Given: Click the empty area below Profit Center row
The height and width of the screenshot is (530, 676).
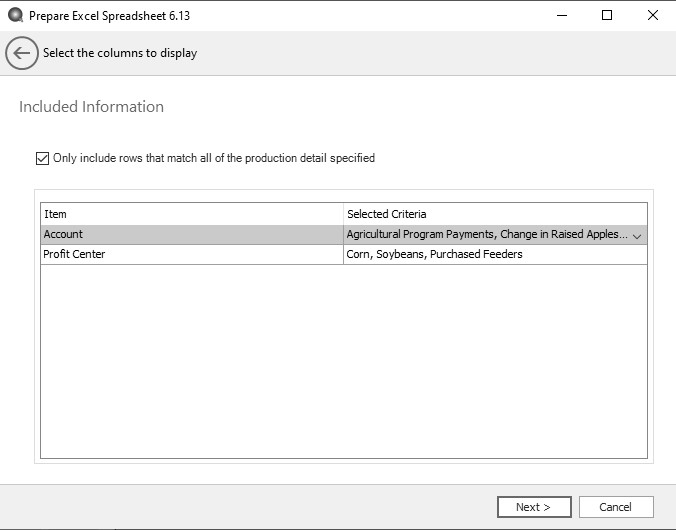Looking at the screenshot, I should click(x=343, y=360).
